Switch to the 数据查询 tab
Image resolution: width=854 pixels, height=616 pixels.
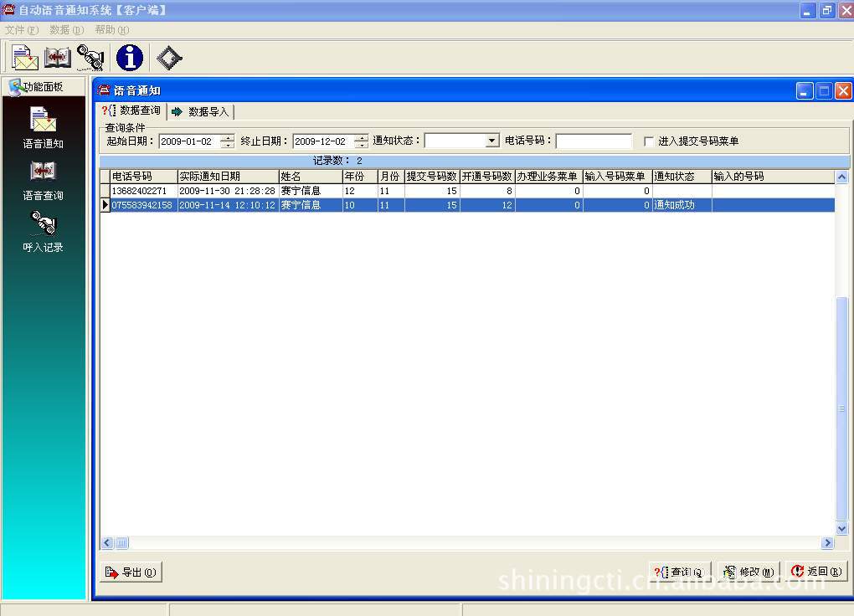click(x=131, y=110)
